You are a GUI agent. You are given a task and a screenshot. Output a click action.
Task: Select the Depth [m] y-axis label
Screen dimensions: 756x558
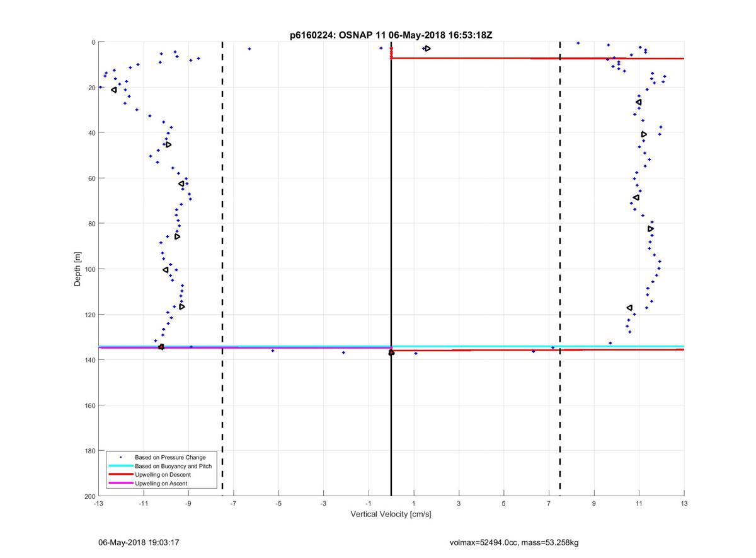coord(78,269)
